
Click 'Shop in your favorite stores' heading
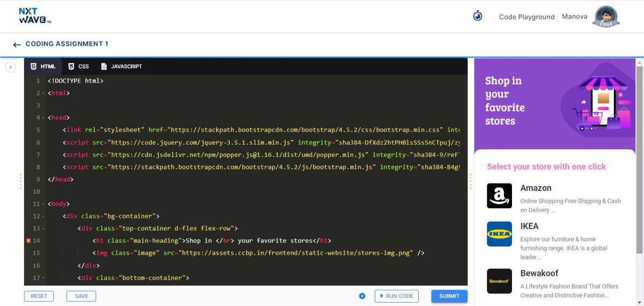pos(504,101)
